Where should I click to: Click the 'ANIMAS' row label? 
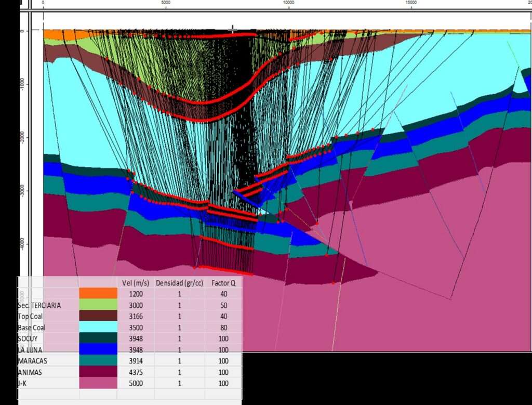pyautogui.click(x=30, y=372)
